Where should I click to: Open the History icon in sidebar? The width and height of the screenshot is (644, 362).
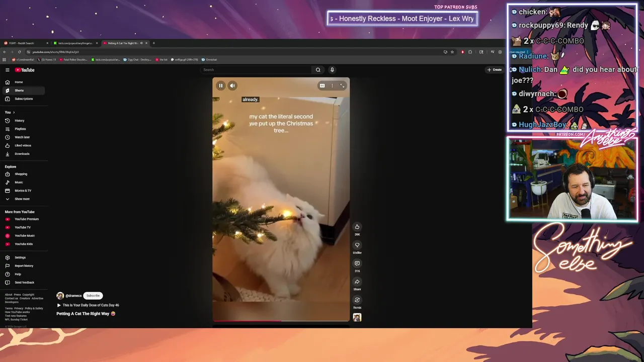(x=8, y=121)
